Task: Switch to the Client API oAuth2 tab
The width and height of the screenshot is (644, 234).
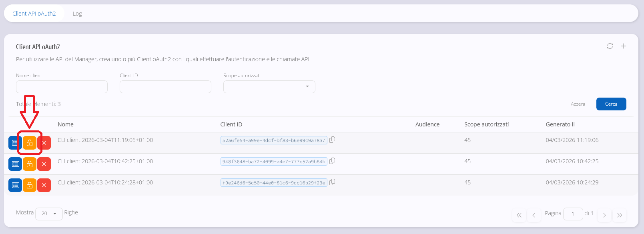Action: (34, 14)
